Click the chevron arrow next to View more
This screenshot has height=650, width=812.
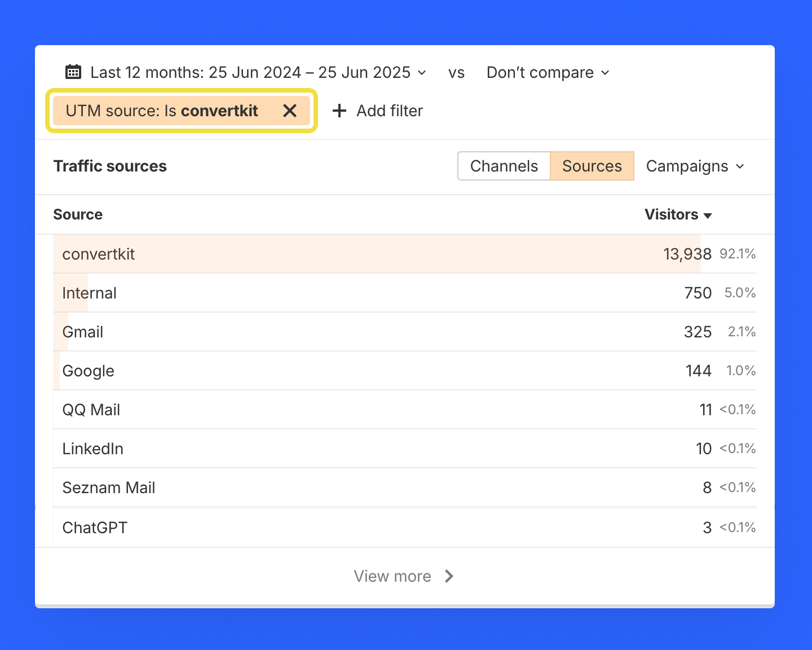tap(449, 576)
